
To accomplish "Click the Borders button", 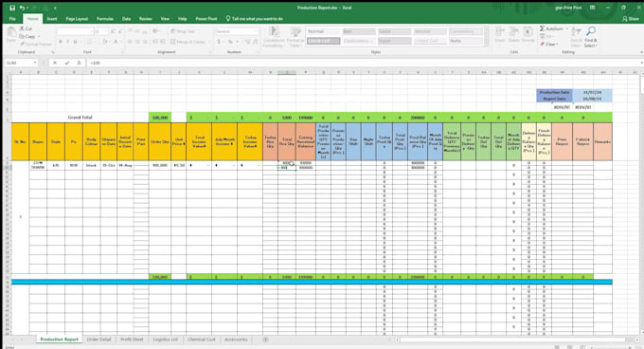I will click(89, 42).
